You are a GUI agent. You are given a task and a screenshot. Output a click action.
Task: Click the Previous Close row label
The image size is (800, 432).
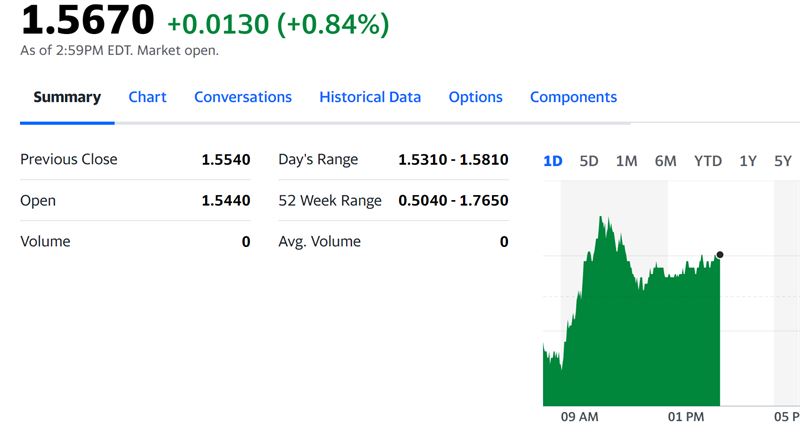pyautogui.click(x=68, y=159)
